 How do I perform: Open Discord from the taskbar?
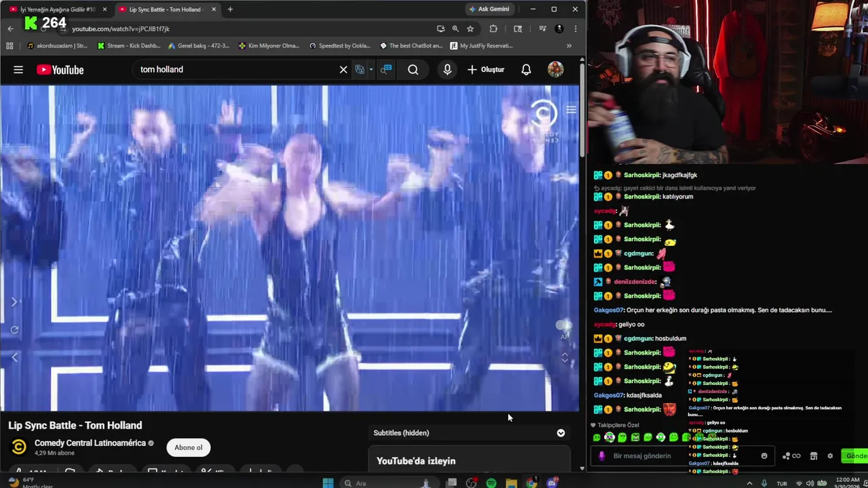pos(552,483)
